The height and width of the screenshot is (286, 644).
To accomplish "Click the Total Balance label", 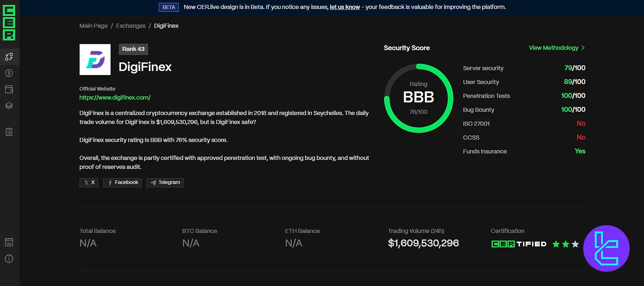I will point(98,231).
